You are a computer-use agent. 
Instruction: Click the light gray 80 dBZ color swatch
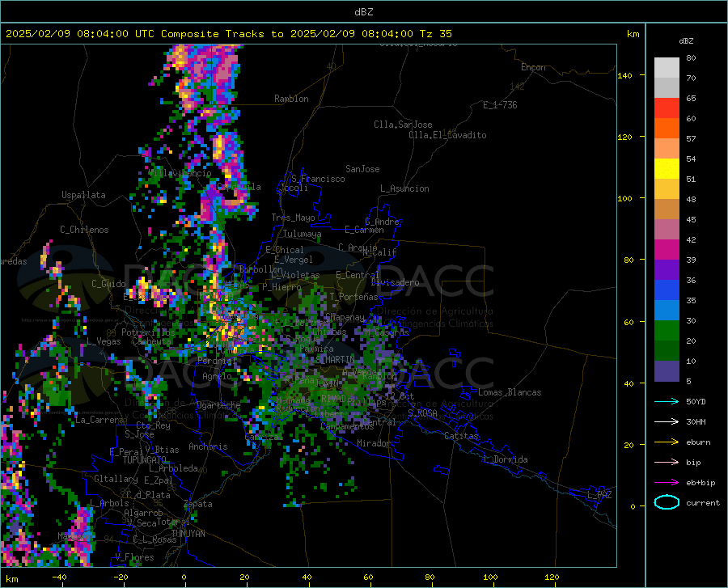tap(667, 67)
